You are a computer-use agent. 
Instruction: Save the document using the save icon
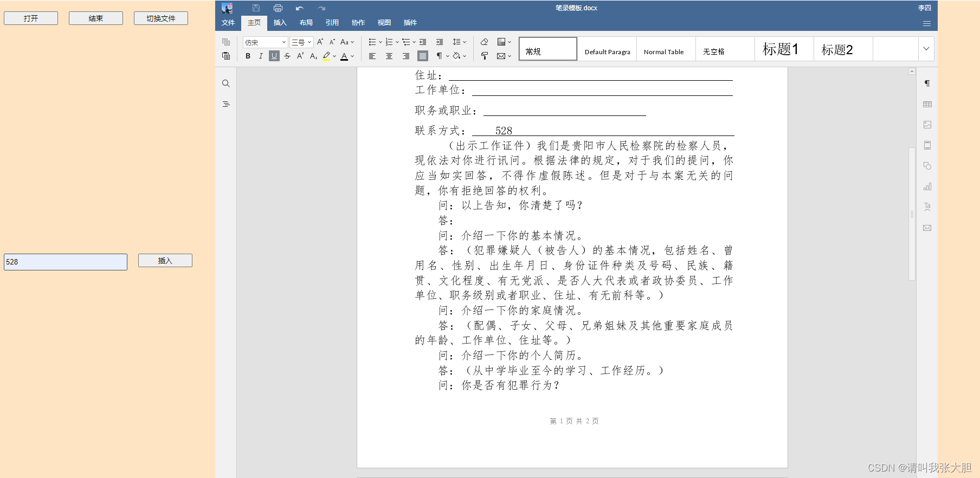click(256, 8)
